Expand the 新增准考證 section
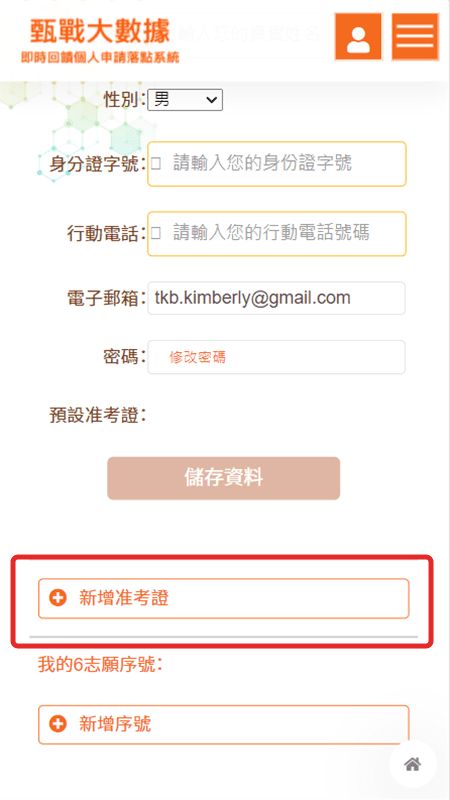 tap(223, 598)
